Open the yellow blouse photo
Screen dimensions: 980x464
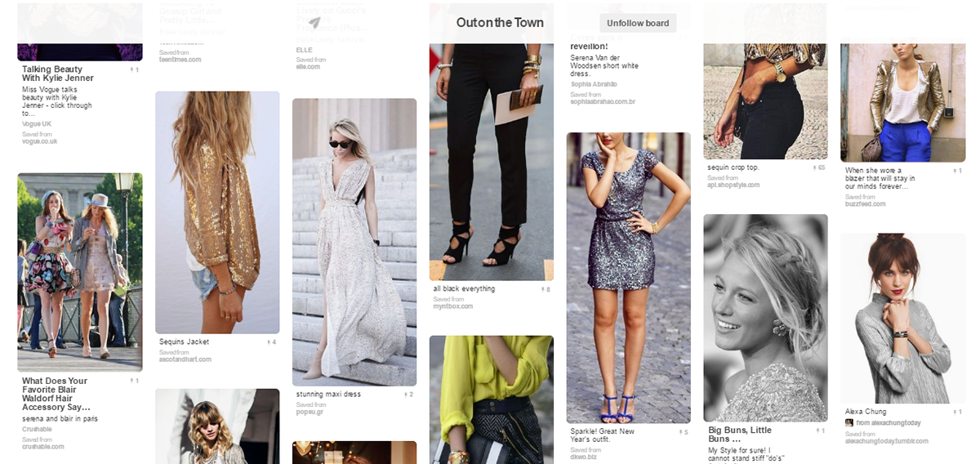tap(492, 399)
